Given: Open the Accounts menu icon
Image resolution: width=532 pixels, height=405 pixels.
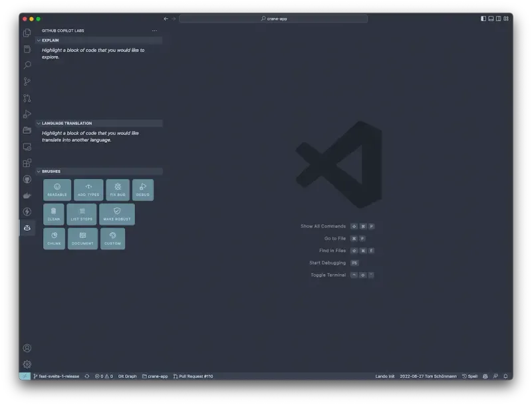Looking at the screenshot, I should (x=27, y=348).
